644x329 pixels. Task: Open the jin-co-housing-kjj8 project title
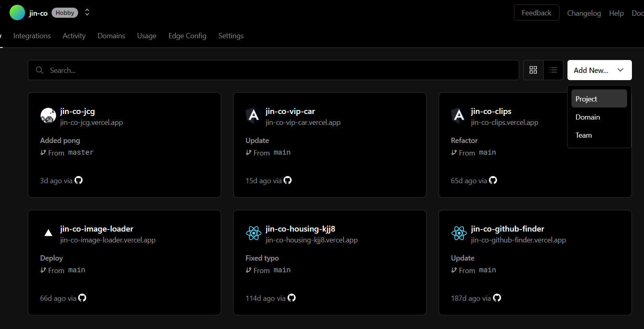click(x=300, y=229)
